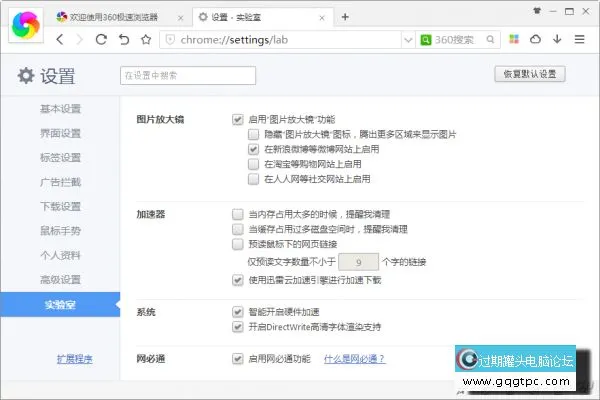Close the 设置 - 实验室 tab

coord(322,18)
